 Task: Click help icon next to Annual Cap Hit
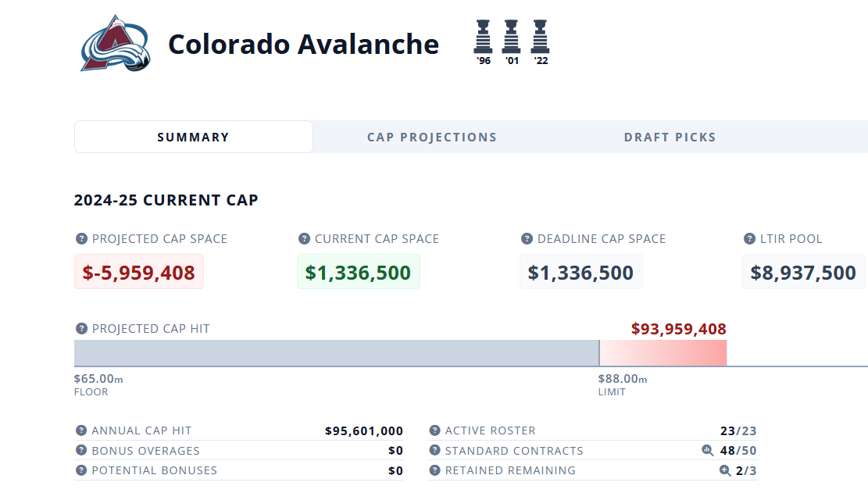[x=80, y=430]
